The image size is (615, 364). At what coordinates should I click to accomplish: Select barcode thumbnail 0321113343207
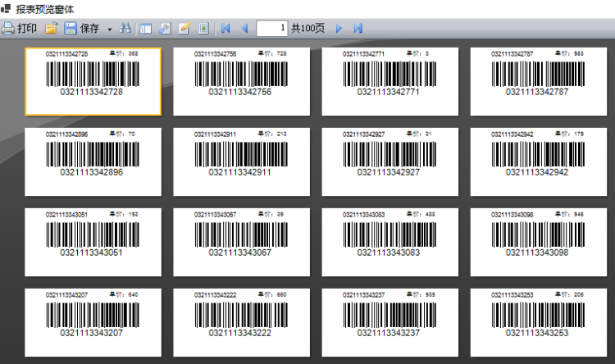[x=93, y=321]
